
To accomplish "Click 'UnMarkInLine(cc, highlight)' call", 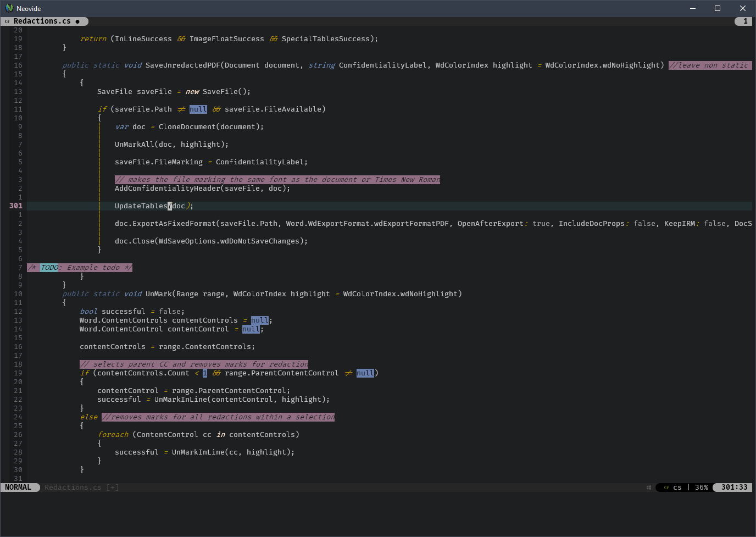I will 231,452.
